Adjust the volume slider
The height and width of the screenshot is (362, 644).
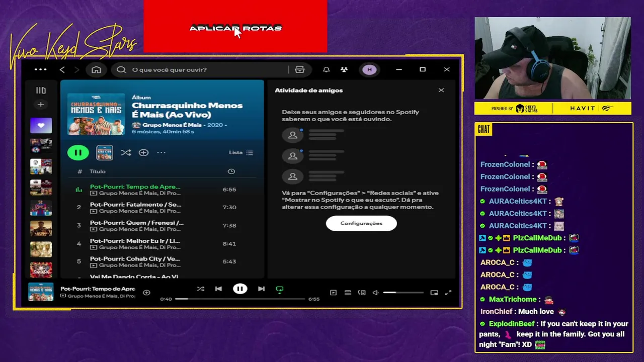403,293
